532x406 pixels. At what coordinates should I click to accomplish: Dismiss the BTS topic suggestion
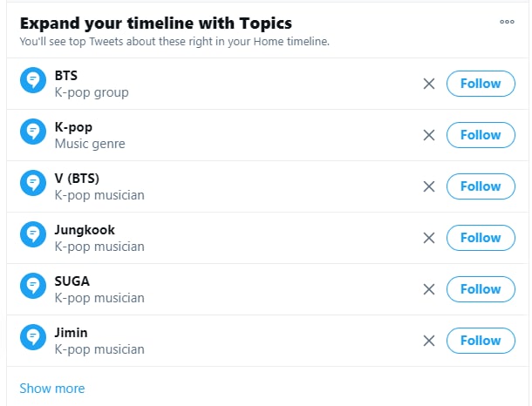pyautogui.click(x=429, y=84)
